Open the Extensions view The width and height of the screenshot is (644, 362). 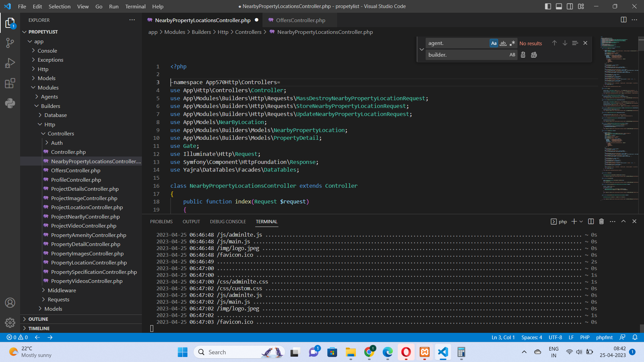[x=10, y=83]
